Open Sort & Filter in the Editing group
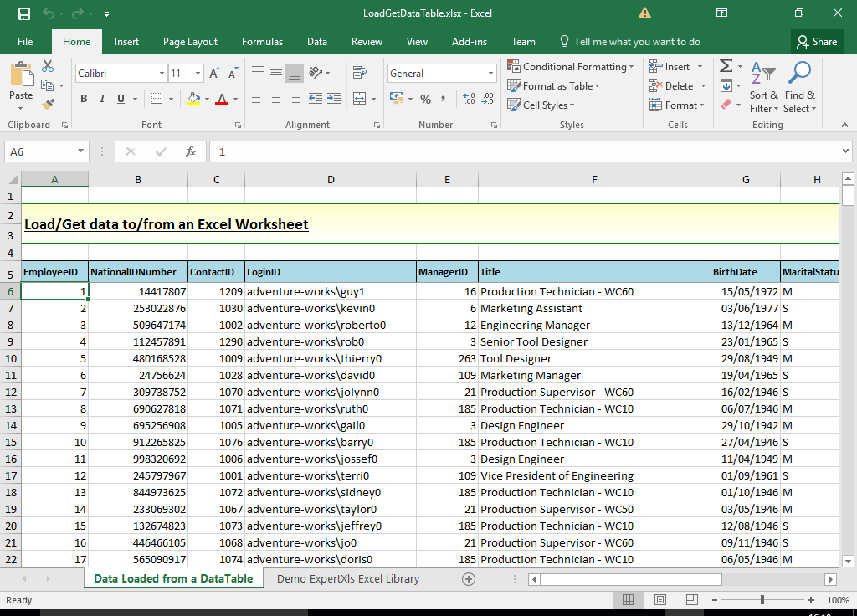The height and width of the screenshot is (616, 857). pos(763,94)
